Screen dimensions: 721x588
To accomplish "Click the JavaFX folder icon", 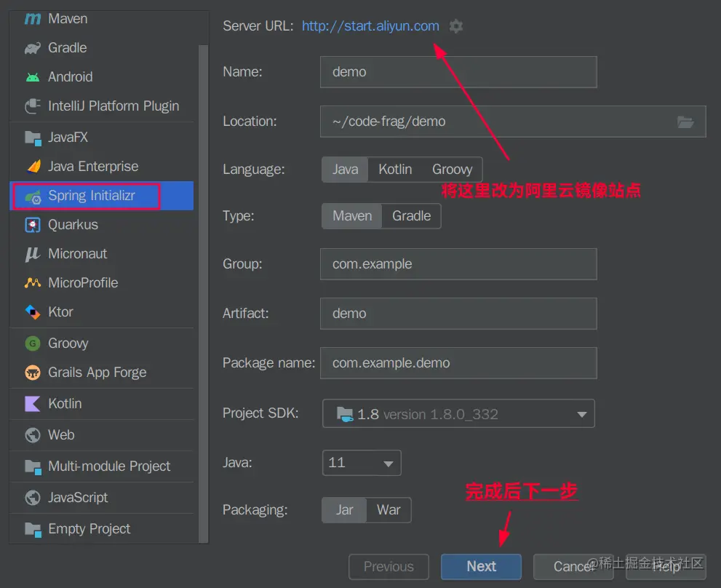I will (x=33, y=138).
